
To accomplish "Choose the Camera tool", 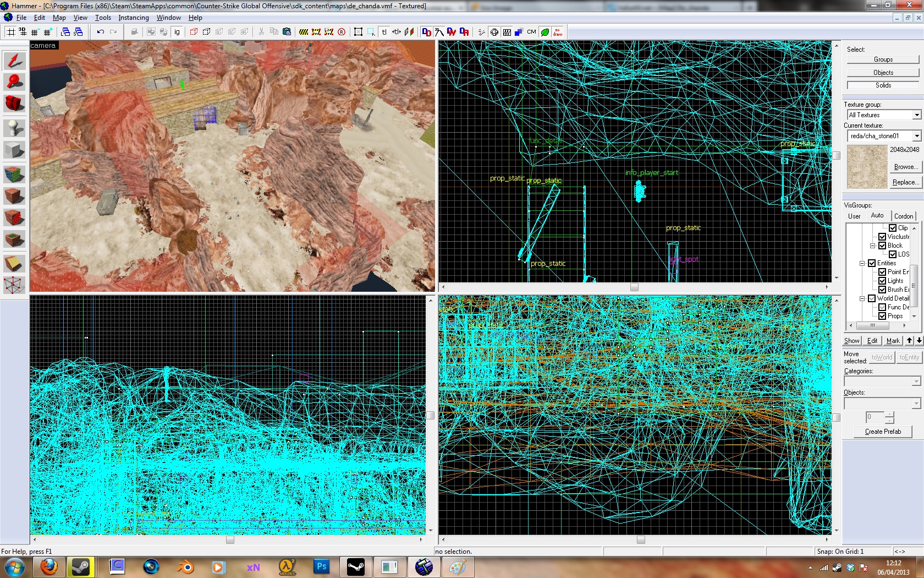I will click(x=14, y=103).
